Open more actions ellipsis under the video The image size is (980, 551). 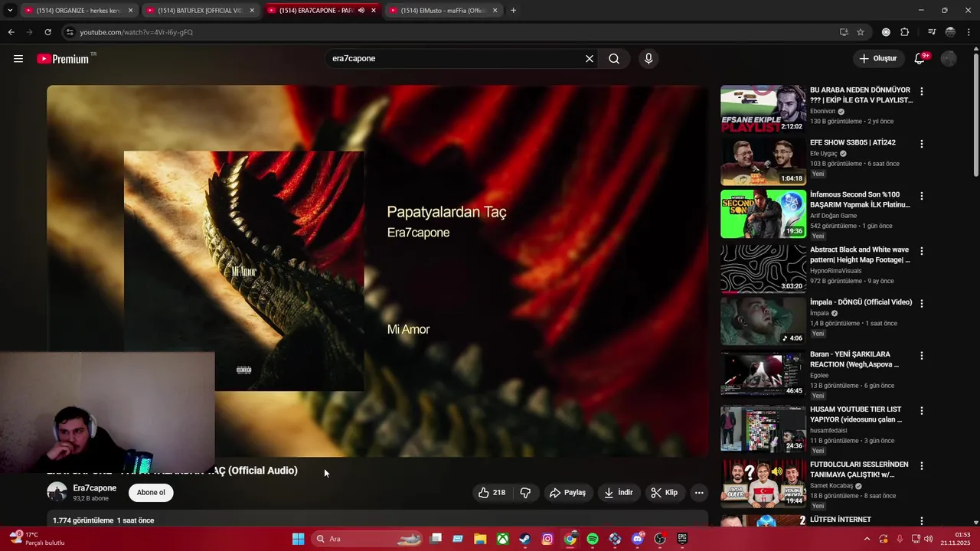(x=699, y=493)
